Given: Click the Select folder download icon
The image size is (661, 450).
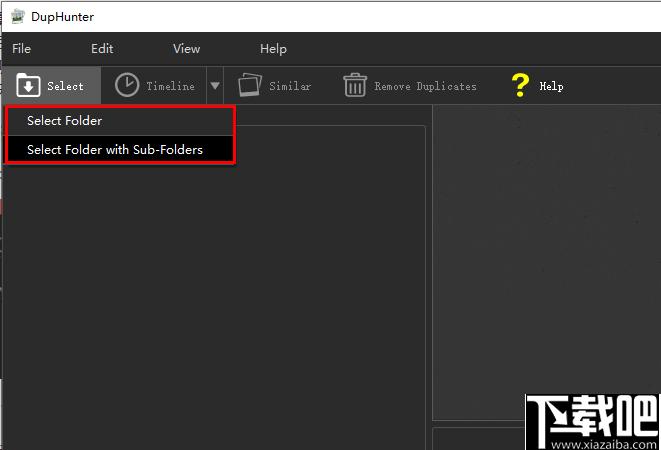Looking at the screenshot, I should coord(28,85).
